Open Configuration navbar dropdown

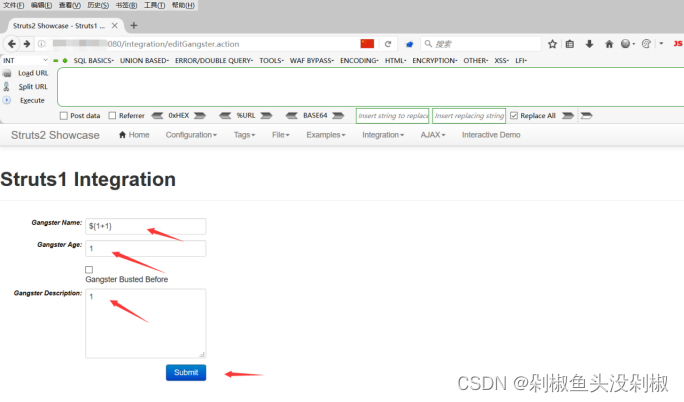click(x=191, y=135)
